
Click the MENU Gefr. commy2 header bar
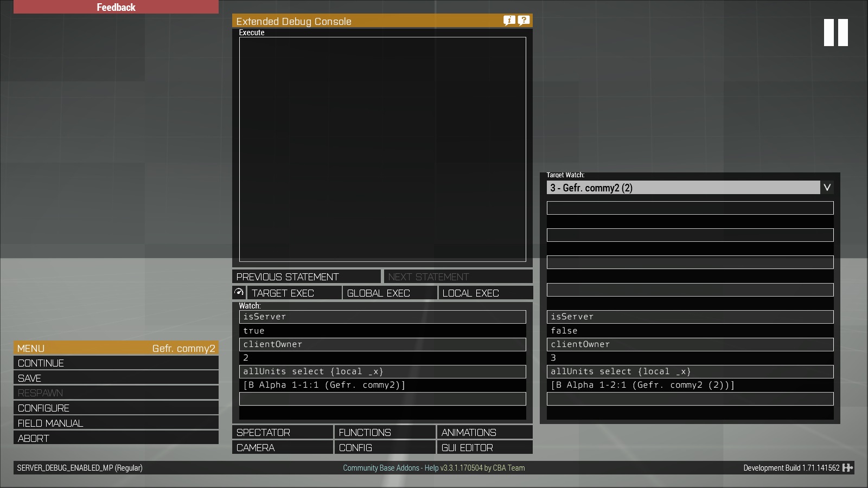pyautogui.click(x=116, y=348)
